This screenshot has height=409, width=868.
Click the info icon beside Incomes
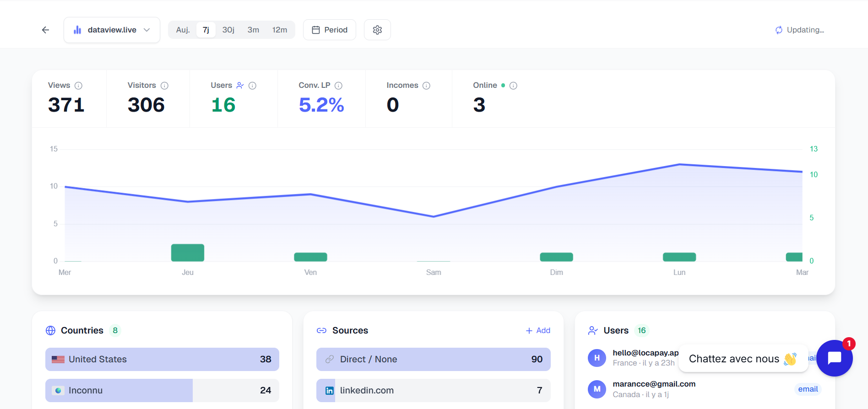tap(426, 86)
